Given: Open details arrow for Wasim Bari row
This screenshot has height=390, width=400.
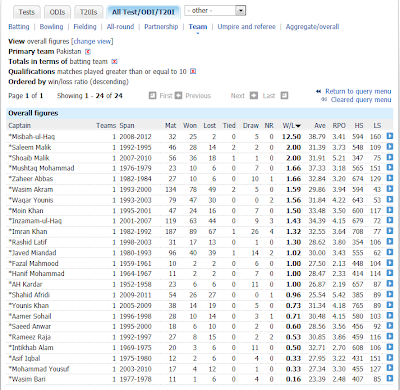Looking at the screenshot, I should click(390, 379).
